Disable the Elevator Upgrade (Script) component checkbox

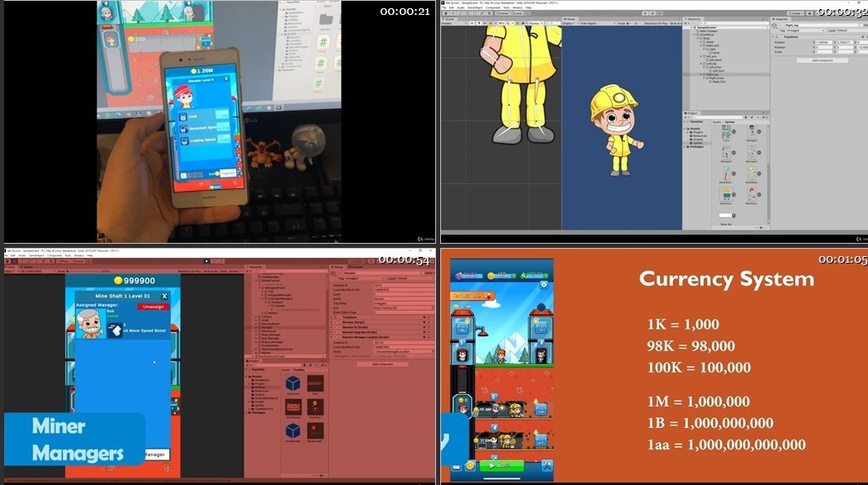[340, 332]
